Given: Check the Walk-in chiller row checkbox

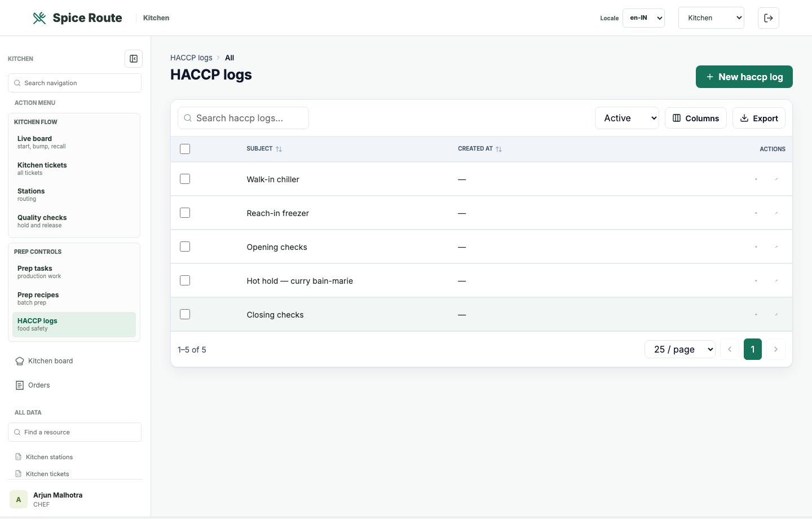Looking at the screenshot, I should [x=185, y=179].
